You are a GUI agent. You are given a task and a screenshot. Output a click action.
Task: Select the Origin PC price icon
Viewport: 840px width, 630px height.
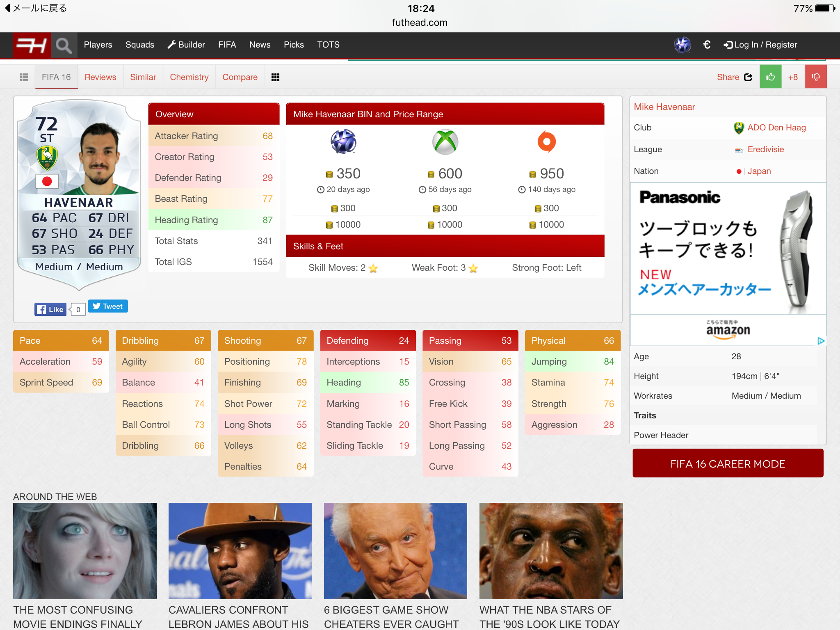click(546, 142)
